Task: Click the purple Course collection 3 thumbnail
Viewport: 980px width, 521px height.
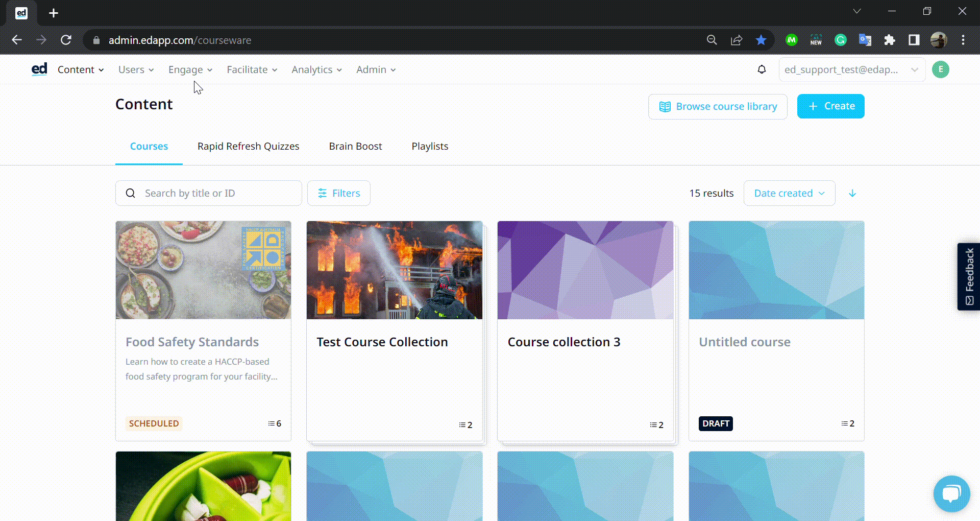Action: (585, 270)
